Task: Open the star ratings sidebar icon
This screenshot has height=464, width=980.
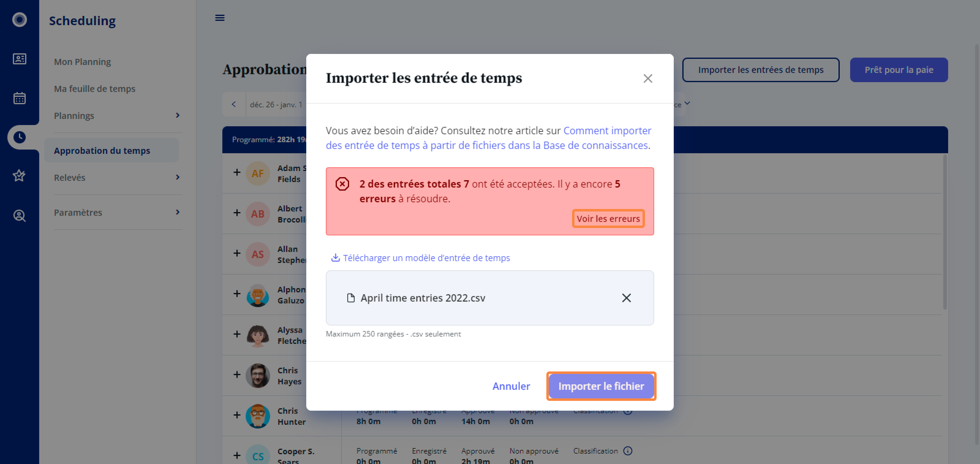Action: (x=19, y=176)
